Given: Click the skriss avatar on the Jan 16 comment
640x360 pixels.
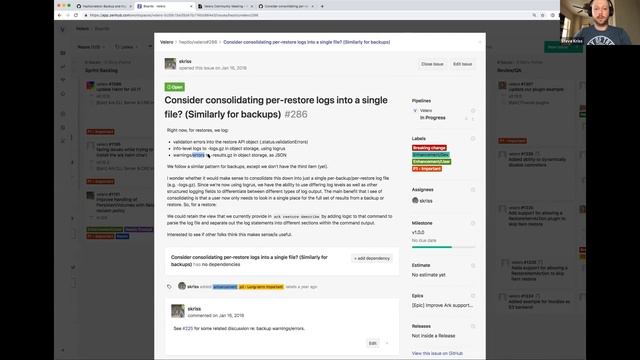Looking at the screenshot, I should coord(178,311).
